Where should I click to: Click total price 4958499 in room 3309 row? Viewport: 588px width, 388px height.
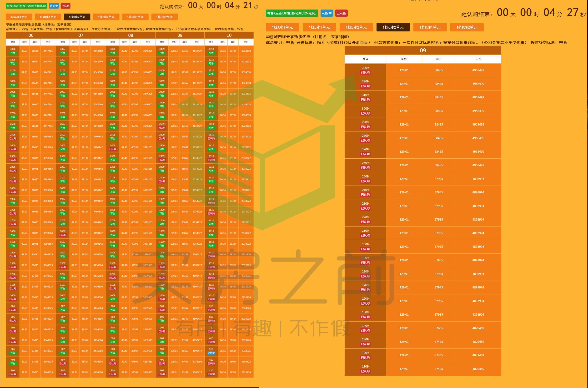click(478, 70)
